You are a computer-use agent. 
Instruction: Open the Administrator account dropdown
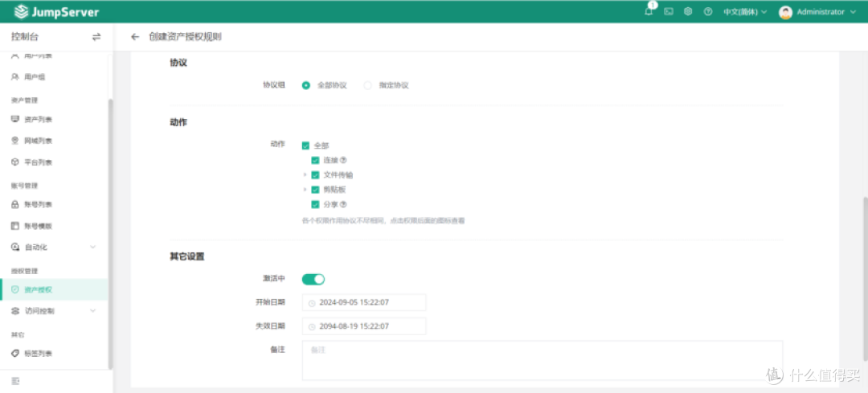[x=826, y=11]
